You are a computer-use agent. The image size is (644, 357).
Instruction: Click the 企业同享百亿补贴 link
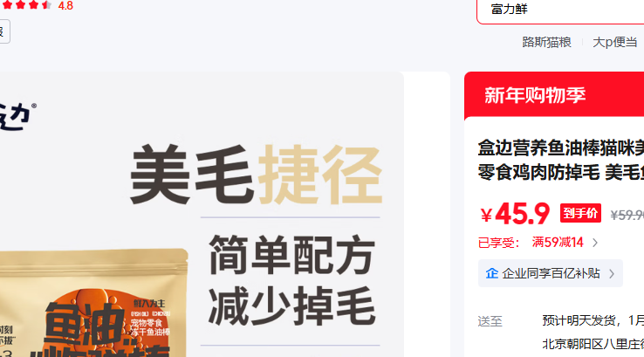[551, 273]
